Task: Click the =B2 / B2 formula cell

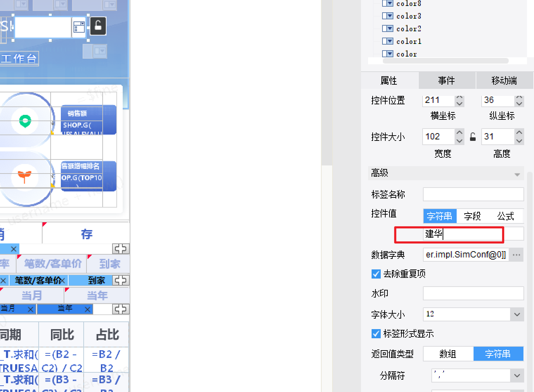Action: [107, 360]
